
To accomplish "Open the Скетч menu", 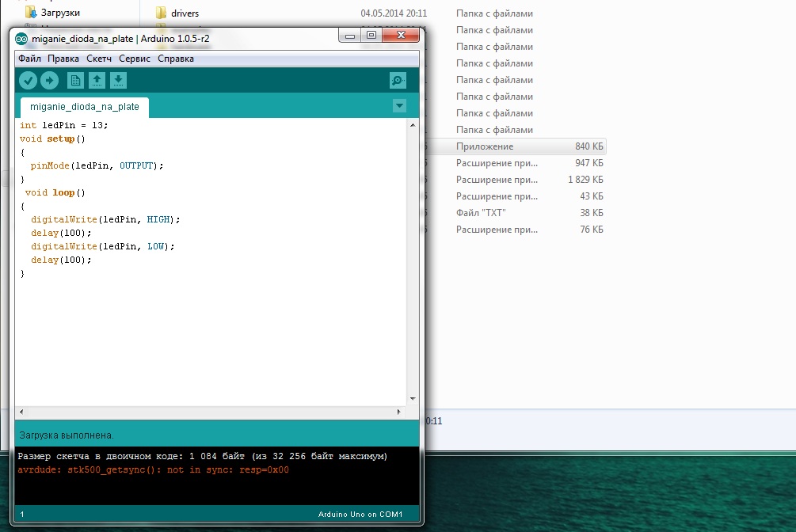I will 99,58.
